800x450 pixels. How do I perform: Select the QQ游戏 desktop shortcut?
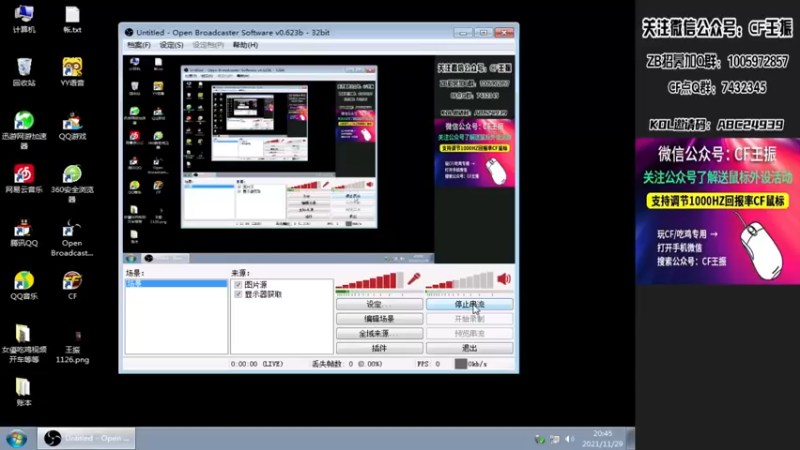(x=72, y=126)
